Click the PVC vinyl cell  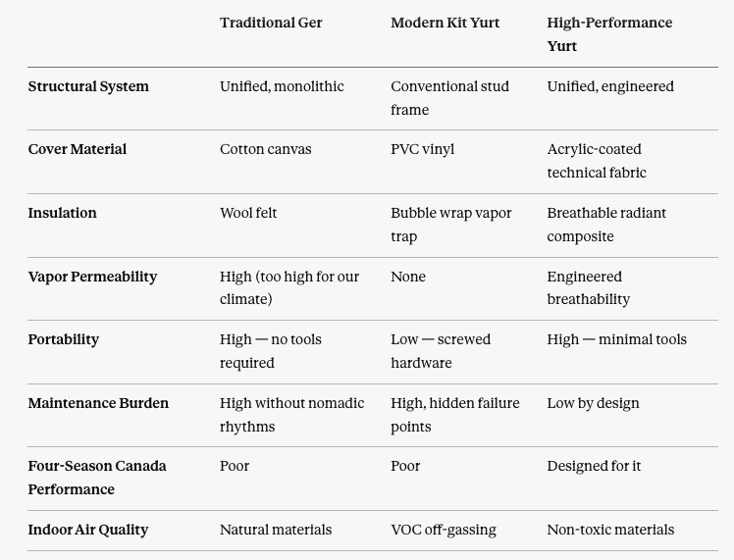(x=423, y=149)
